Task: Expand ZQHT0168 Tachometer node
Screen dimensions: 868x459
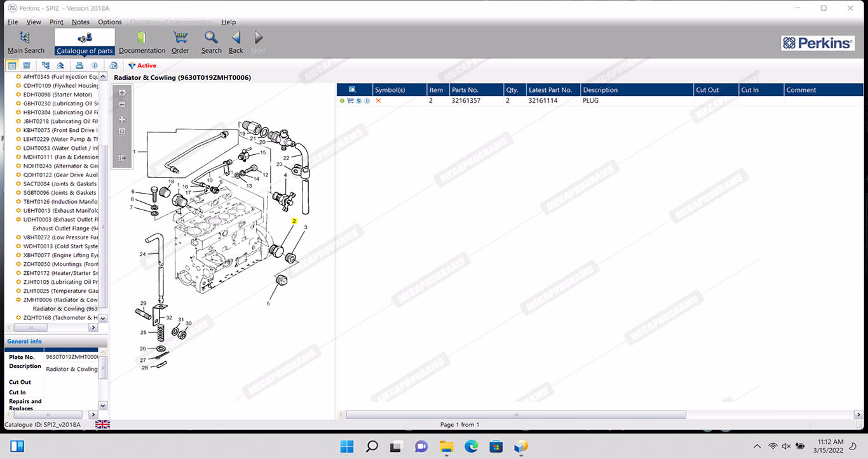Action: [18, 317]
